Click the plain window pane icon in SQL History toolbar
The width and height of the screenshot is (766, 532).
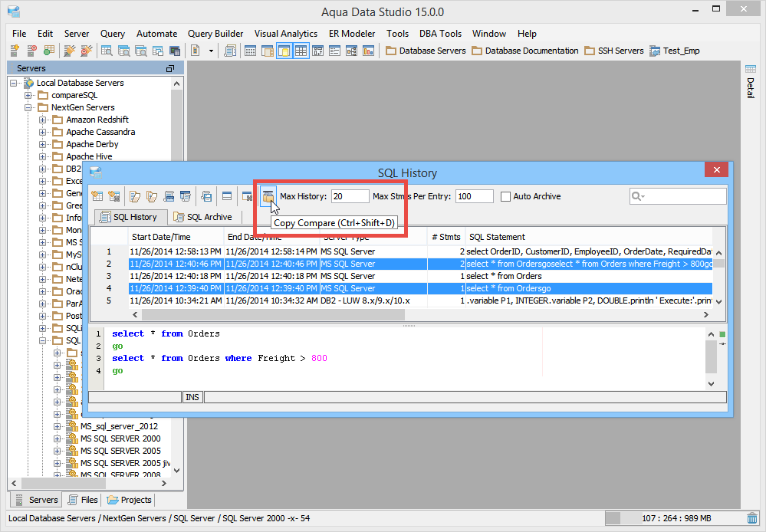click(x=227, y=196)
